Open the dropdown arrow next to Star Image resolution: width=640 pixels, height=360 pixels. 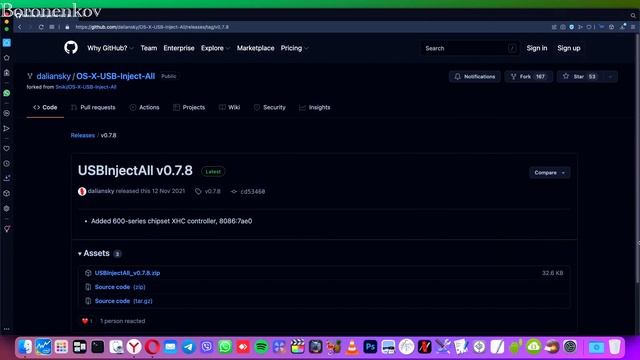point(610,77)
